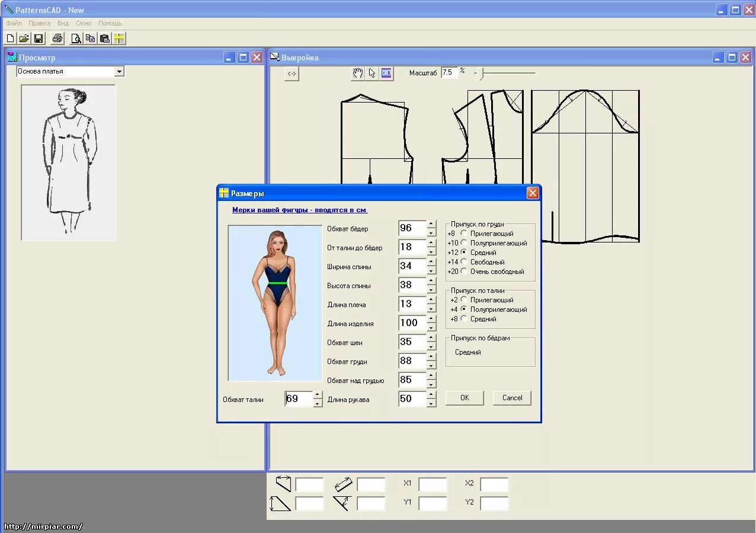Click the Обхват талии value 69 field
This screenshot has height=533, width=756.
[299, 399]
